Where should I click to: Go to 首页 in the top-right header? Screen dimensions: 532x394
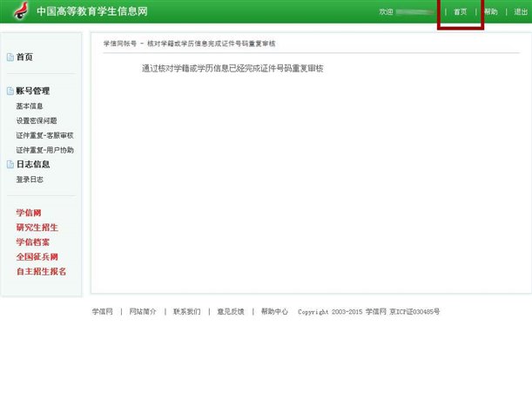click(460, 12)
